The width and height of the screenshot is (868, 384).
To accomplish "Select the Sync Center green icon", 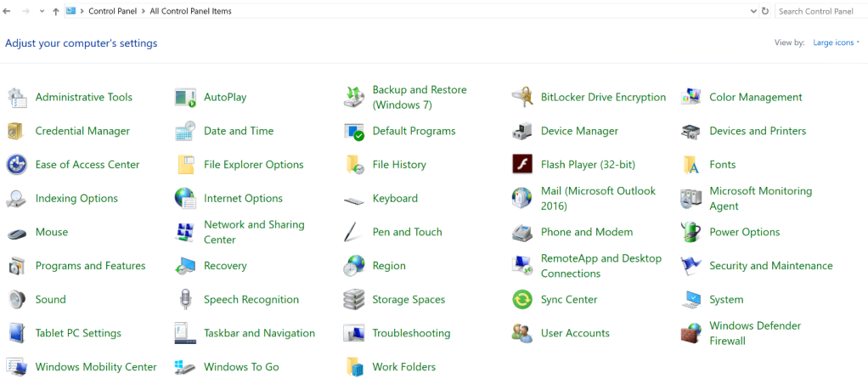I will pyautogui.click(x=522, y=299).
